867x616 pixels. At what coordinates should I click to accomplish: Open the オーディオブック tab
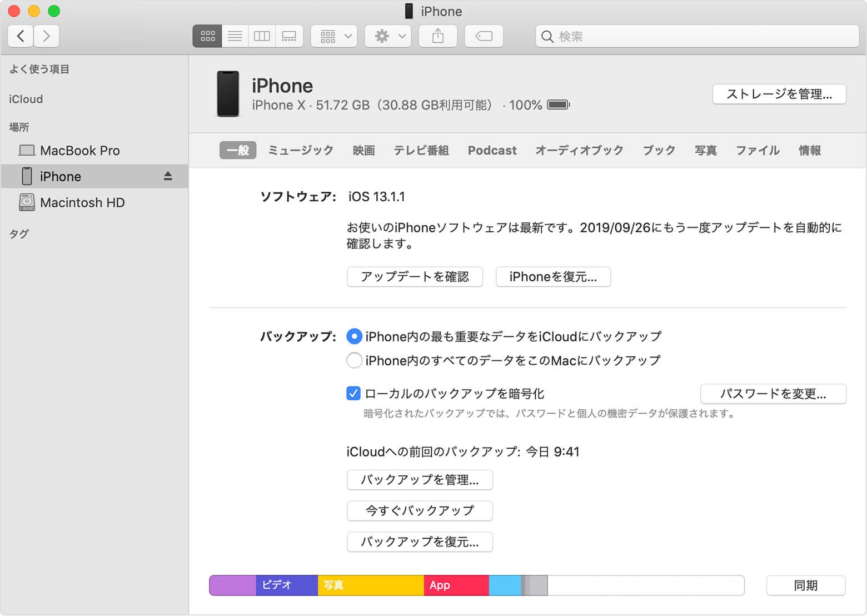[579, 150]
